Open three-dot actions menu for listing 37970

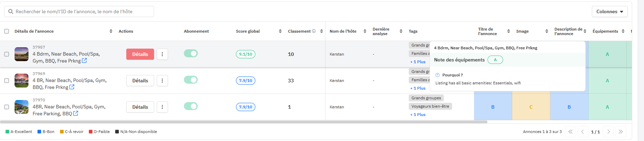tap(162, 107)
